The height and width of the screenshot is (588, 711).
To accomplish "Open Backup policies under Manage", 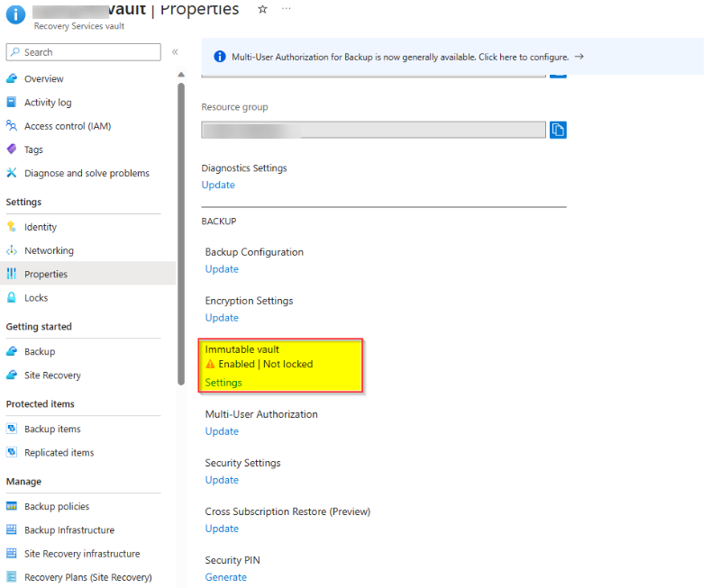I will click(57, 506).
